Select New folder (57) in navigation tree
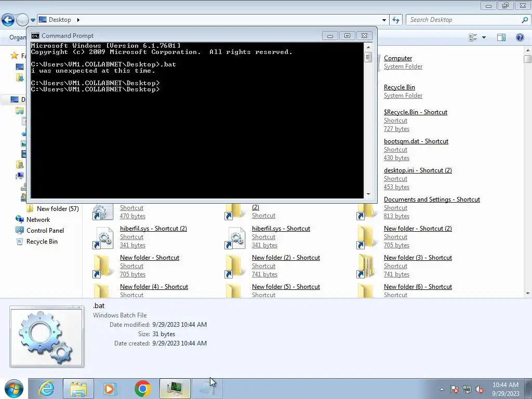 [x=58, y=209]
